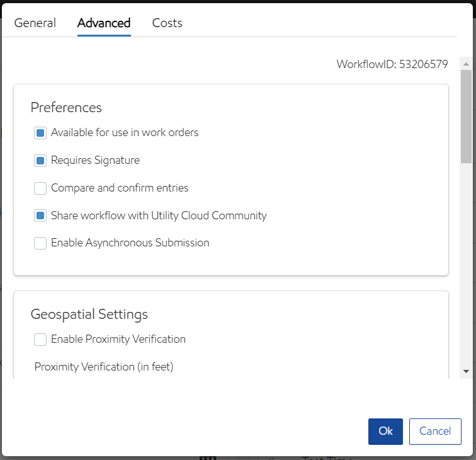Viewport: 476px width, 460px height.
Task: Click the vertical scrollbar thumb
Action: click(466, 117)
